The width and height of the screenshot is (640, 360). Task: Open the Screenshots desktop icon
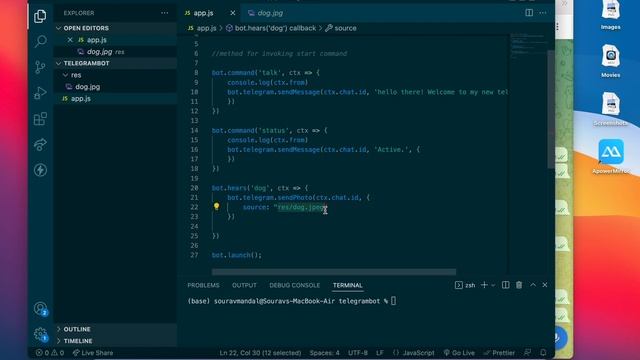pyautogui.click(x=610, y=109)
